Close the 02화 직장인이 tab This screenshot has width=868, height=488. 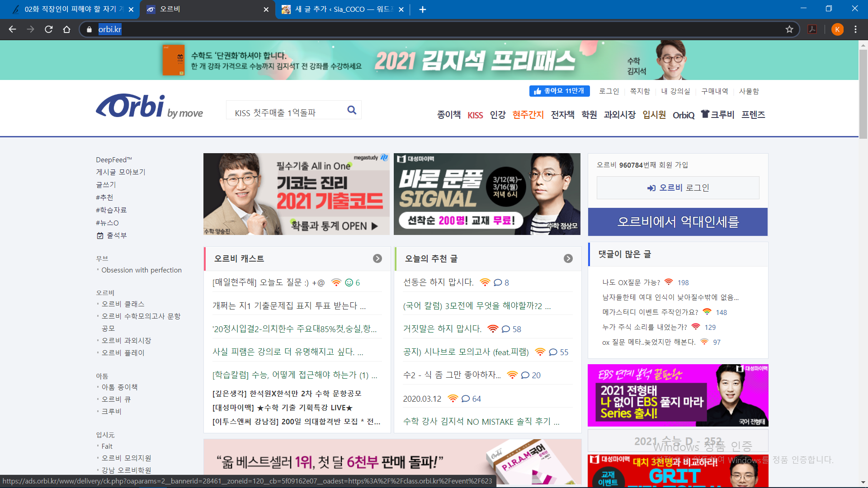(x=131, y=9)
